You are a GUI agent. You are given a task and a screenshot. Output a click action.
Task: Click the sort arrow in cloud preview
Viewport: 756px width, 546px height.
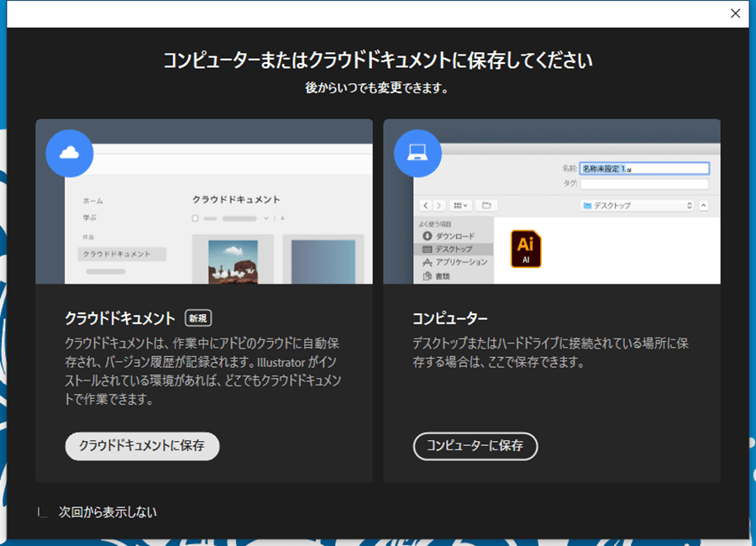click(282, 218)
